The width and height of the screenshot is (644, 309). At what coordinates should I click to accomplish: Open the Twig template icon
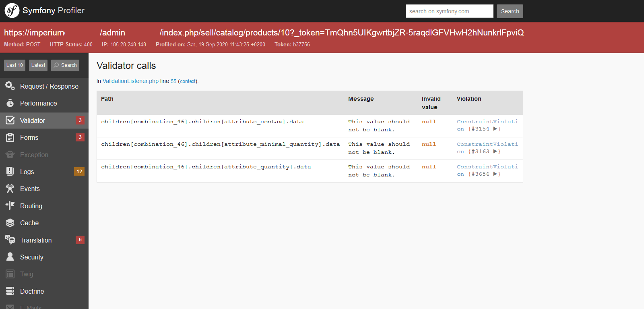(x=10, y=274)
